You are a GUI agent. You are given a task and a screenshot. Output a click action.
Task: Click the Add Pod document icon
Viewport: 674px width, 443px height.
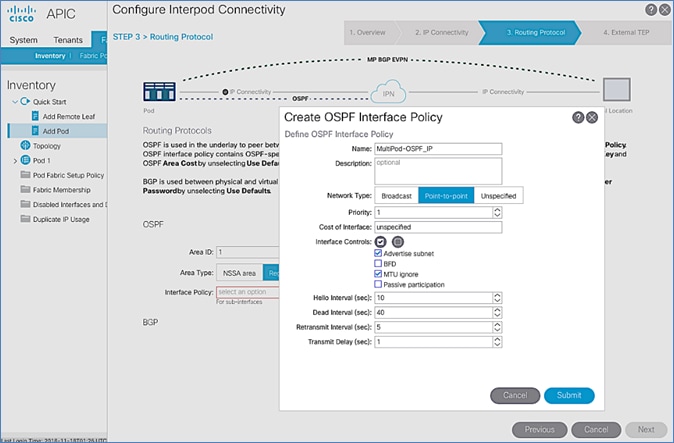[35, 131]
